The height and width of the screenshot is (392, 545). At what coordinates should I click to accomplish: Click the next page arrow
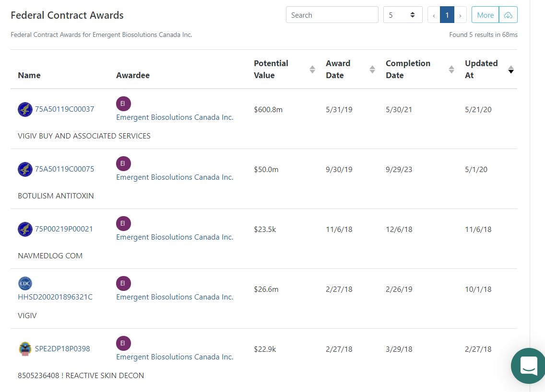[x=461, y=15]
